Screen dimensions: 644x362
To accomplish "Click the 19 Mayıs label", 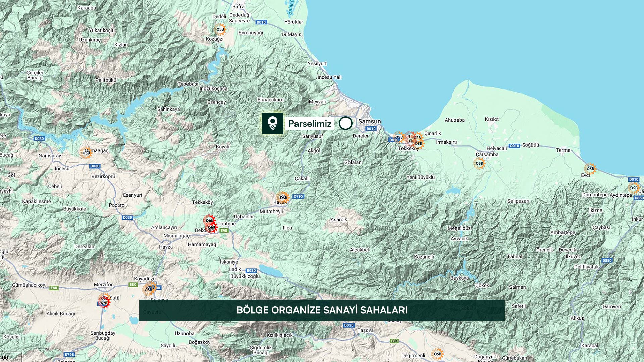I will pos(291,34).
